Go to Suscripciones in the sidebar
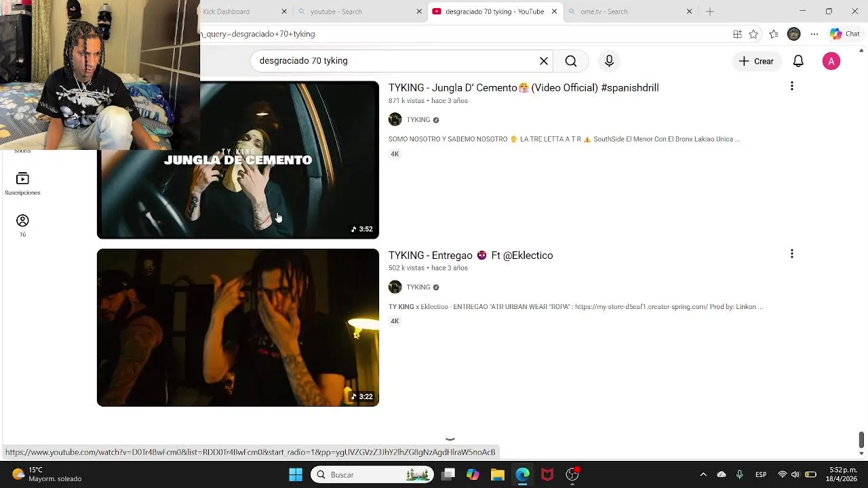The width and height of the screenshot is (868, 488). (22, 184)
